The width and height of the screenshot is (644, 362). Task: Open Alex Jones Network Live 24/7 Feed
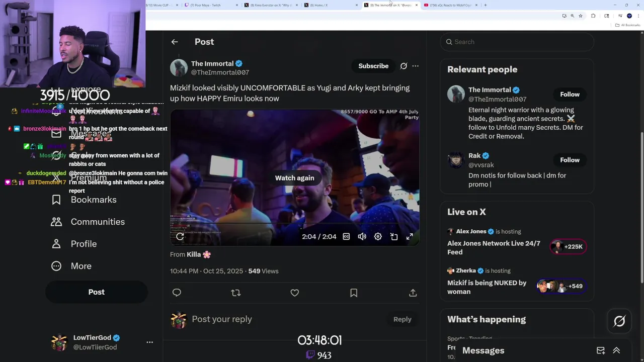coord(494,247)
